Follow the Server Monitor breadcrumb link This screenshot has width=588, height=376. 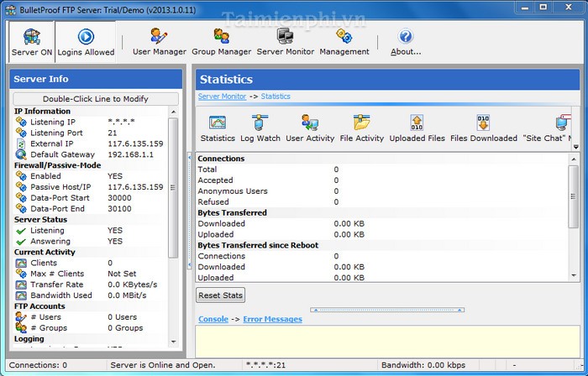(222, 97)
